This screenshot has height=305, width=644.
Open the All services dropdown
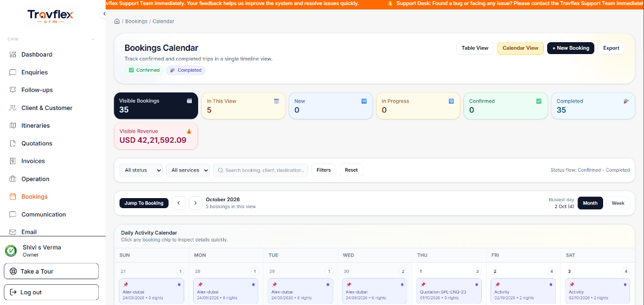click(188, 170)
